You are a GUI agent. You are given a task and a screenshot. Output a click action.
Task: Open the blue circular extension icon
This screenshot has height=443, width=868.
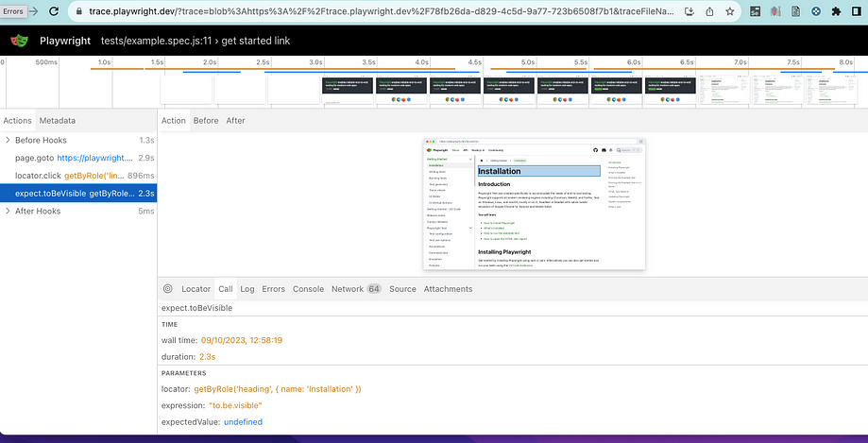pyautogui.click(x=816, y=11)
